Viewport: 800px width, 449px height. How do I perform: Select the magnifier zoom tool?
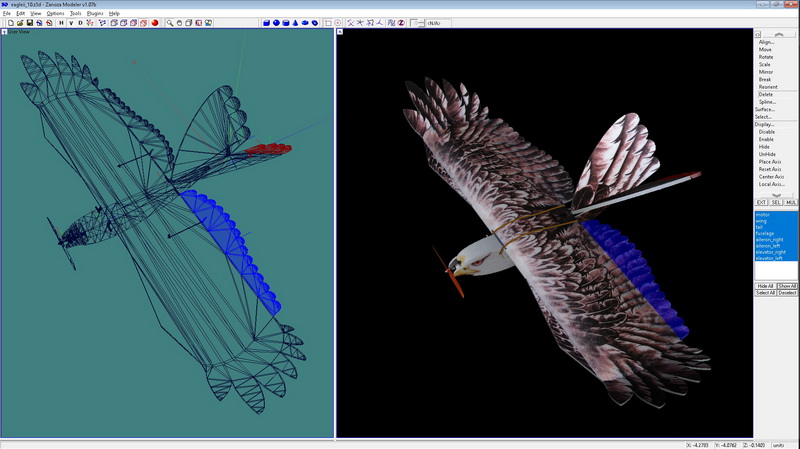pyautogui.click(x=170, y=22)
